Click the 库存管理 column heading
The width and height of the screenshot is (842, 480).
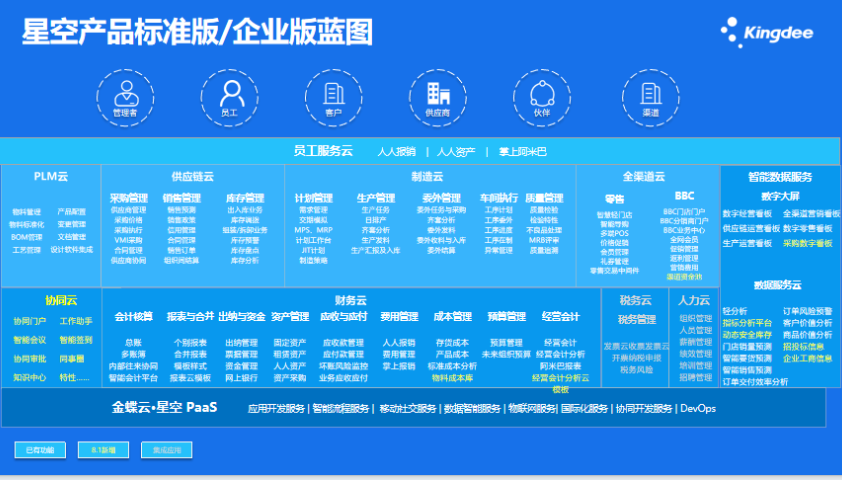click(245, 198)
